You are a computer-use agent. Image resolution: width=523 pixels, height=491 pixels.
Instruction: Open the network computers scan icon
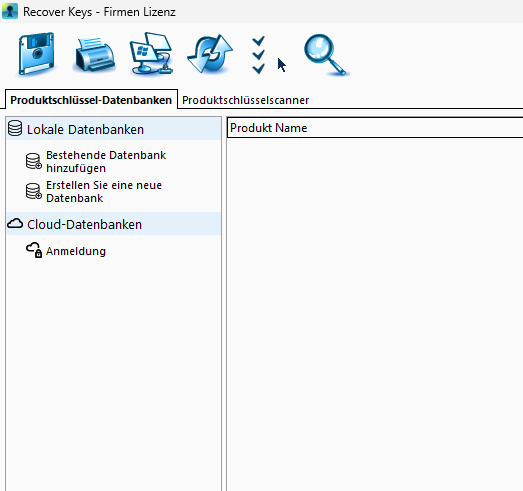point(152,53)
